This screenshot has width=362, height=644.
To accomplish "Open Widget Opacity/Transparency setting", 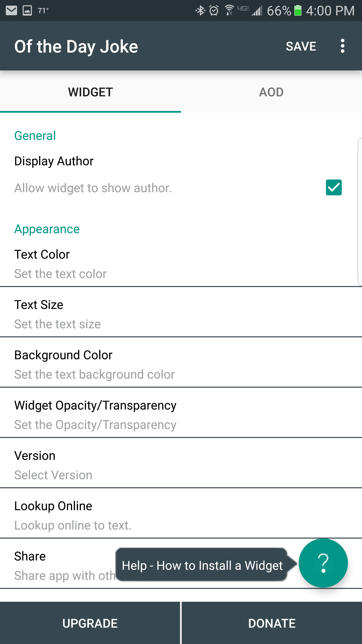I will (x=181, y=414).
